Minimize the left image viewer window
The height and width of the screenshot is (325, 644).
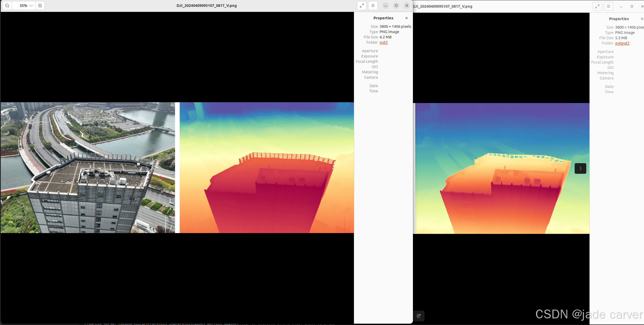pos(385,6)
